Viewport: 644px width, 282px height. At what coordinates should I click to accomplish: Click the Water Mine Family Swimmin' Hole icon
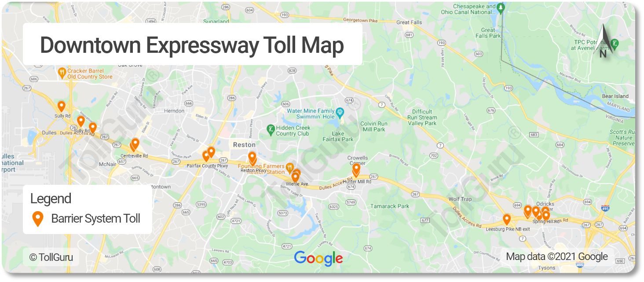click(x=340, y=114)
